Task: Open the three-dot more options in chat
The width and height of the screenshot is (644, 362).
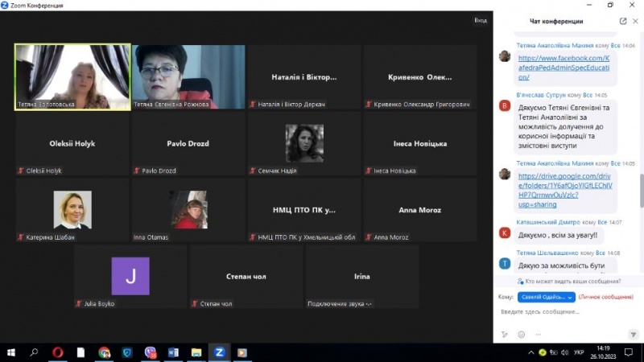Action: pyautogui.click(x=537, y=334)
